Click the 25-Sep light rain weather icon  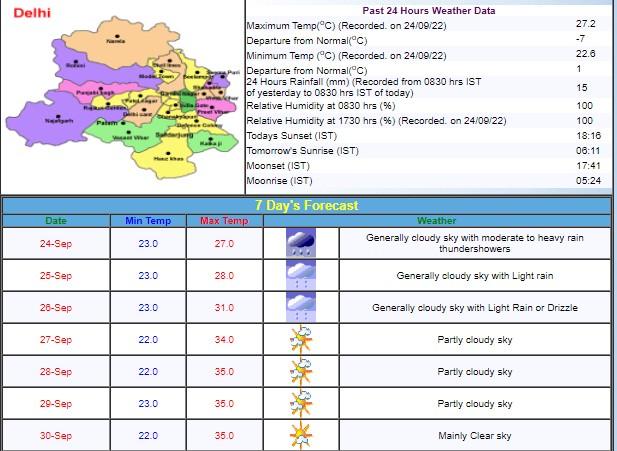tap(298, 275)
